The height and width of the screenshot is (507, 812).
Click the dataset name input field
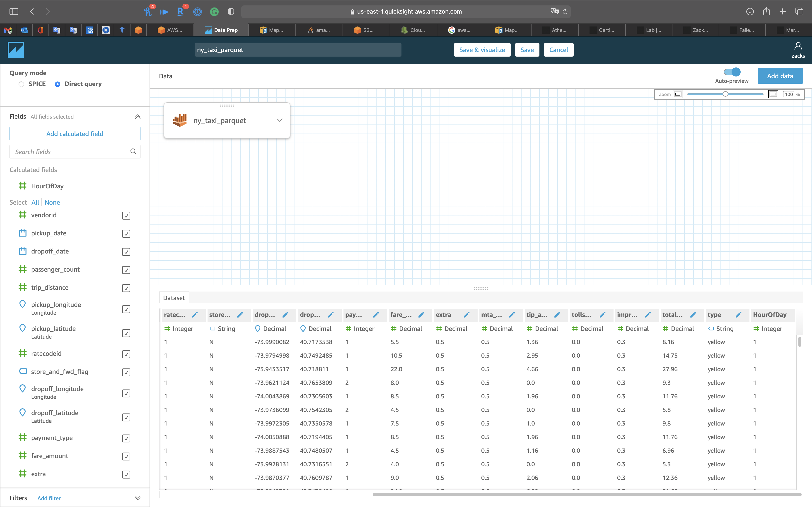tap(298, 50)
